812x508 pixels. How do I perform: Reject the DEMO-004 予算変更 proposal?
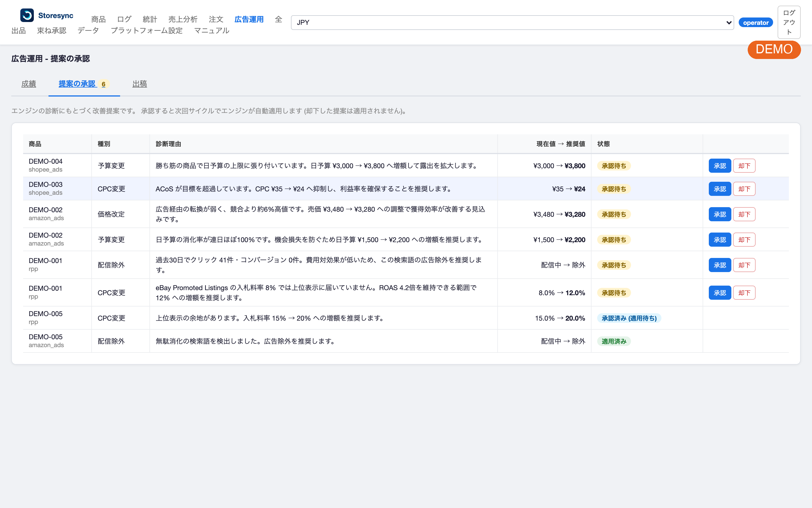pos(744,166)
